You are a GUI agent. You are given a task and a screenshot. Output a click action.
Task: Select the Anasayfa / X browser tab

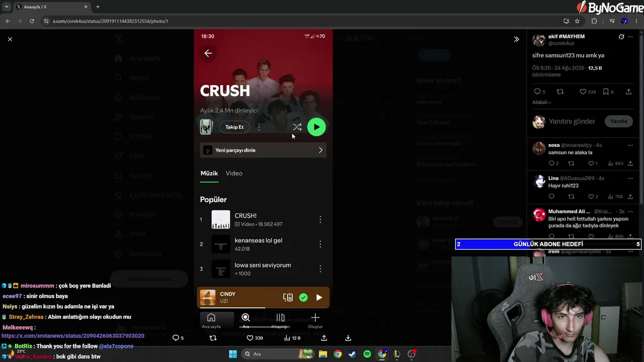point(51,7)
